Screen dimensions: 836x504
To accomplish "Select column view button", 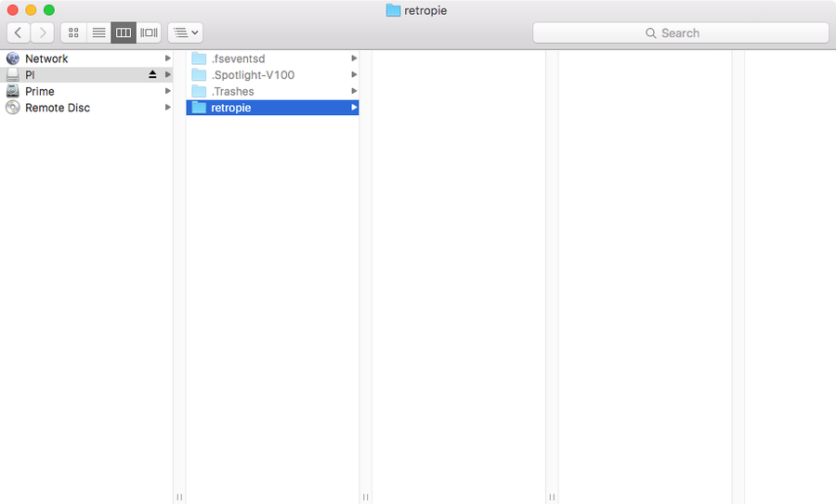I will coord(124,32).
